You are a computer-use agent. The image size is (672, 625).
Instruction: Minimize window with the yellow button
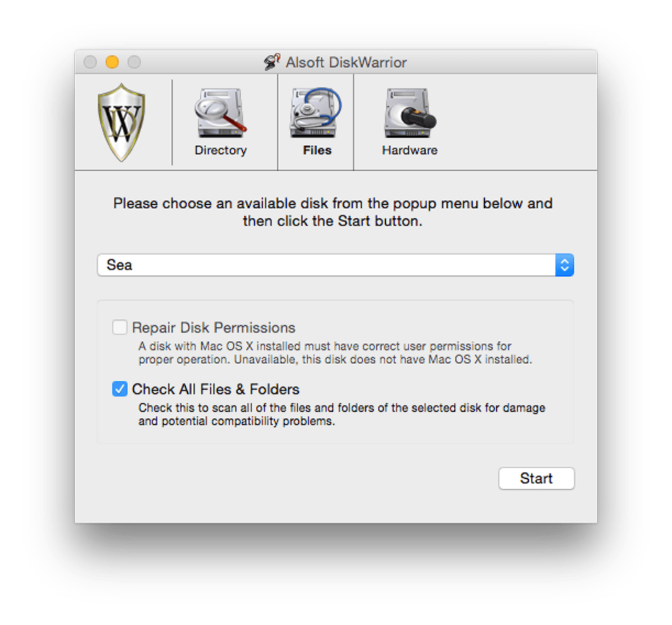tap(112, 62)
